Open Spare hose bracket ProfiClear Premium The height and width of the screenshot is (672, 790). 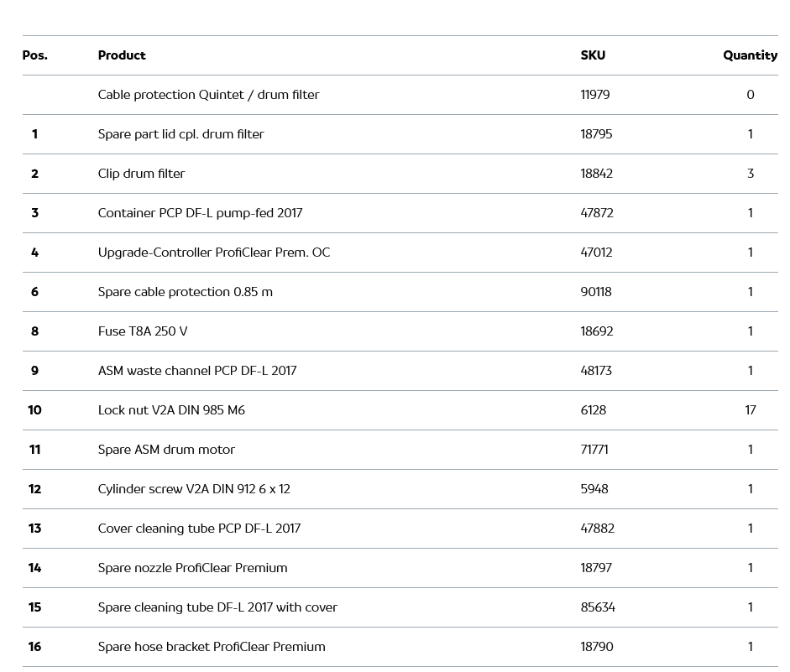tap(212, 647)
